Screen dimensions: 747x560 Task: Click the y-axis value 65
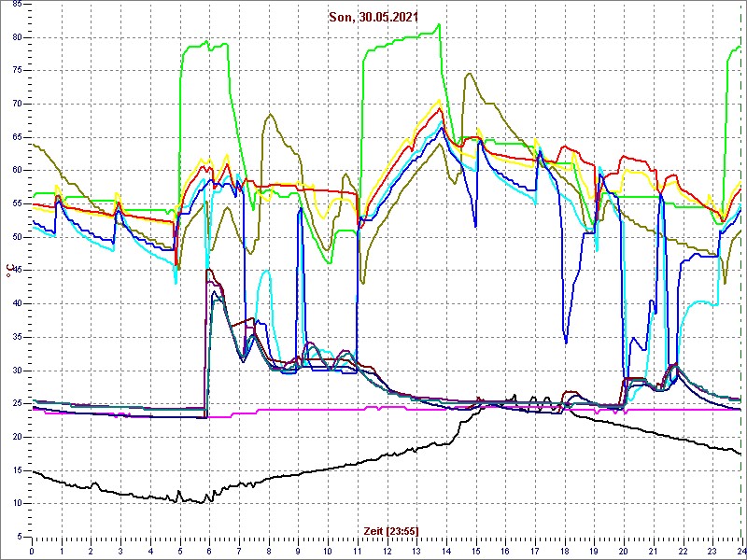(x=17, y=137)
